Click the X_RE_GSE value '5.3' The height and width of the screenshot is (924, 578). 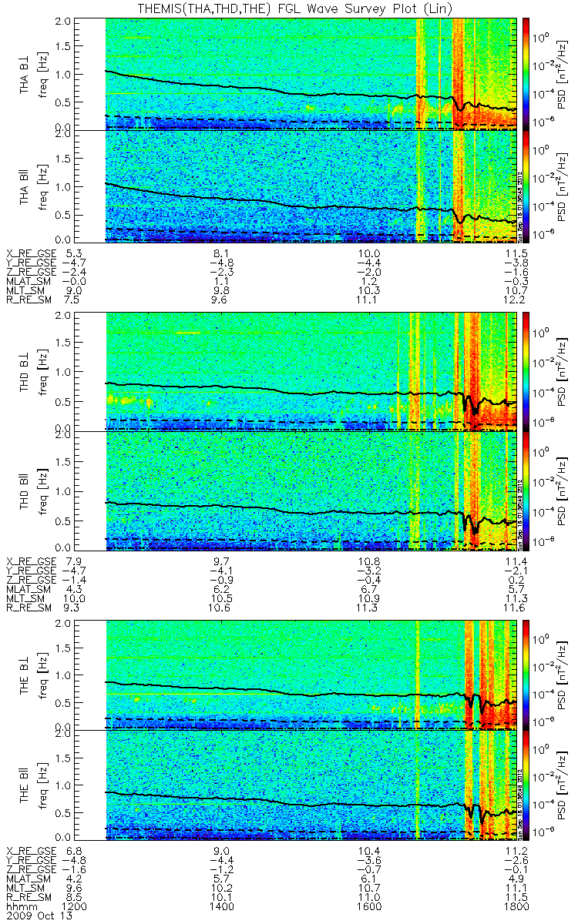[76, 253]
